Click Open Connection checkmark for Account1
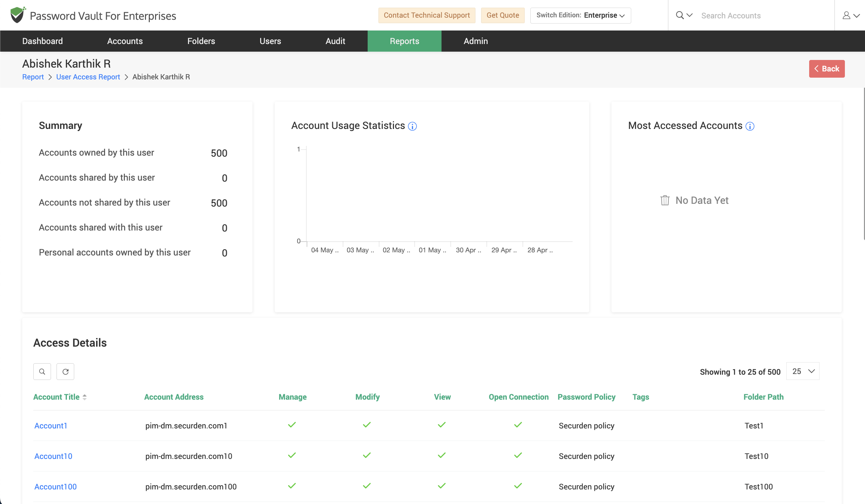The image size is (865, 504). [x=518, y=425]
